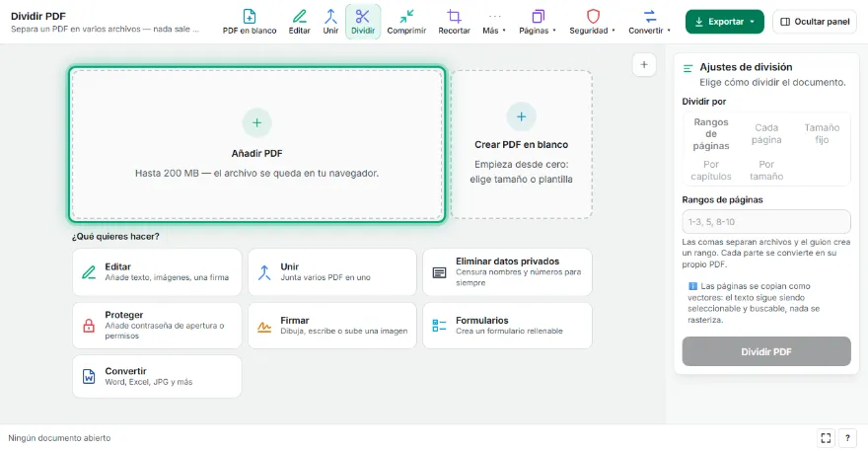Image resolution: width=868 pixels, height=451 pixels.
Task: Focus the Rangos de páginas input field
Action: [x=766, y=222]
